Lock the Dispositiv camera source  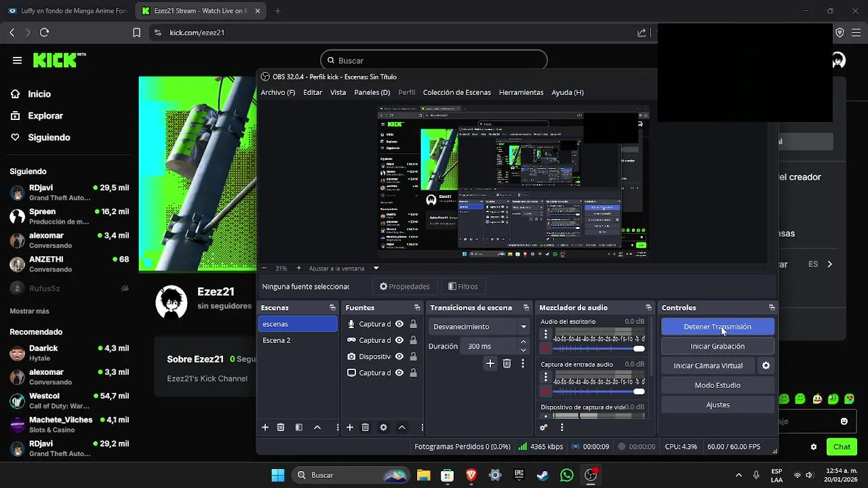[x=413, y=357]
